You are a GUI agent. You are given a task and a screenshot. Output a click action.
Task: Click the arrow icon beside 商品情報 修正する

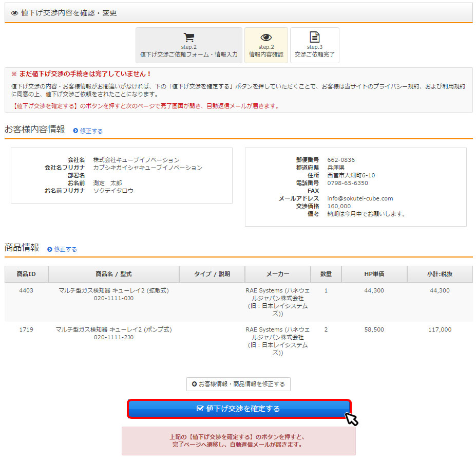tap(49, 249)
